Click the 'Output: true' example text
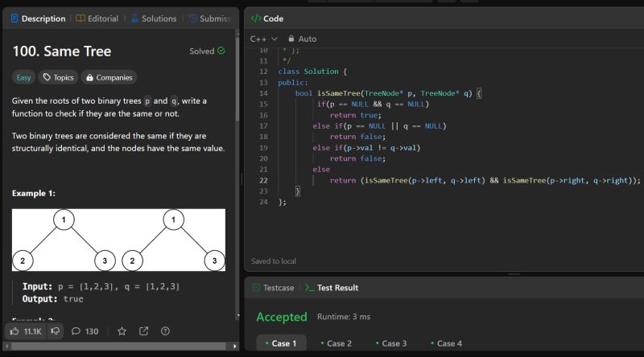The image size is (644, 357). [52, 299]
